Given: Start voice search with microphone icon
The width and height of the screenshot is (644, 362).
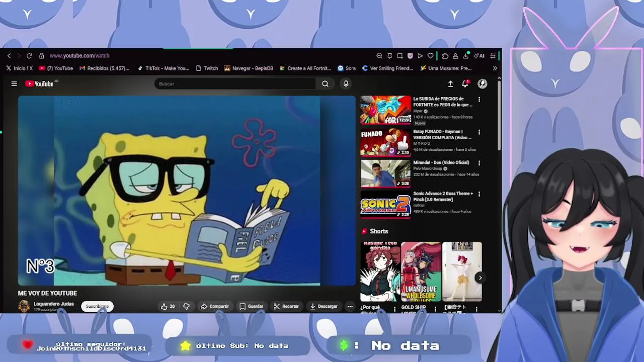Looking at the screenshot, I should click(x=346, y=84).
